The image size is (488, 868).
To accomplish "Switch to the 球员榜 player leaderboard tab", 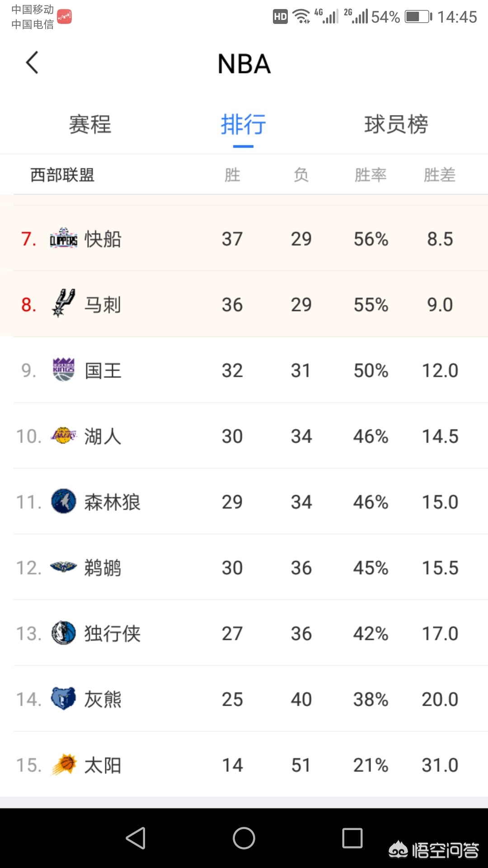I will click(x=396, y=124).
